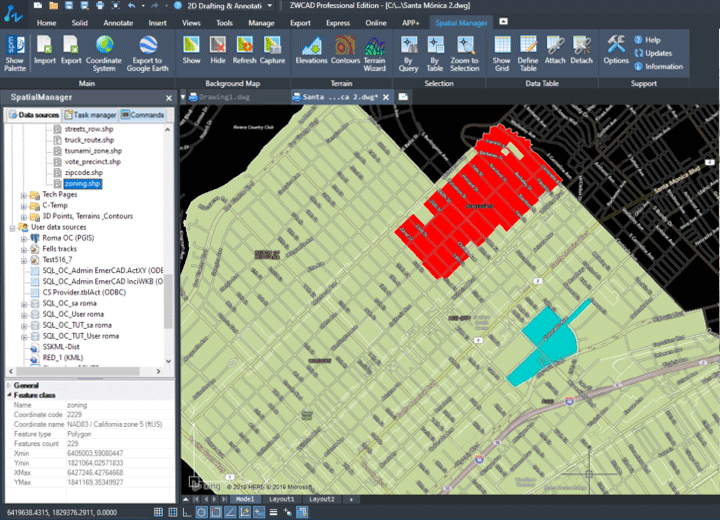
Task: Close the SpatialManager palette
Action: coord(169,98)
